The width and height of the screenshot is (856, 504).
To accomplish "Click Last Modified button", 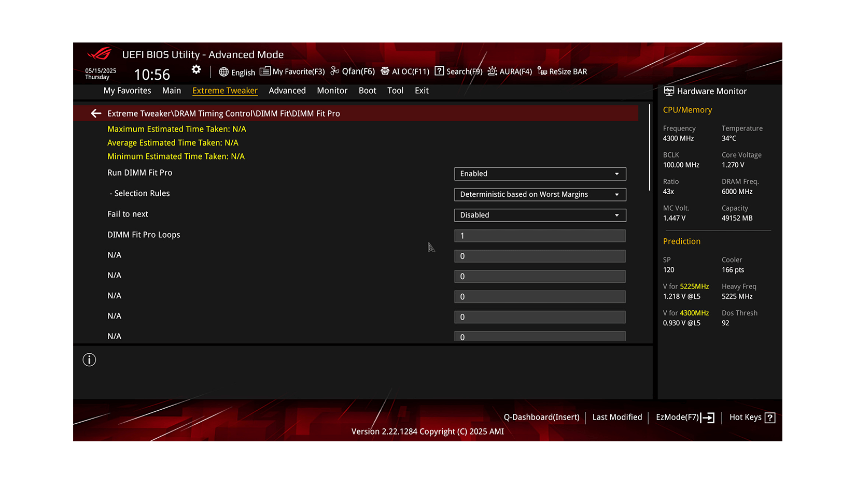I will tap(617, 417).
